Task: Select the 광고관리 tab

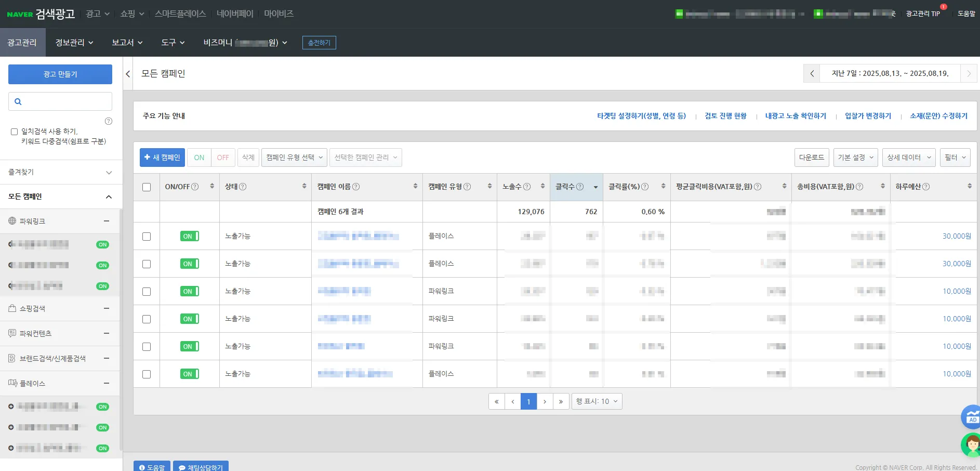Action: click(22, 43)
